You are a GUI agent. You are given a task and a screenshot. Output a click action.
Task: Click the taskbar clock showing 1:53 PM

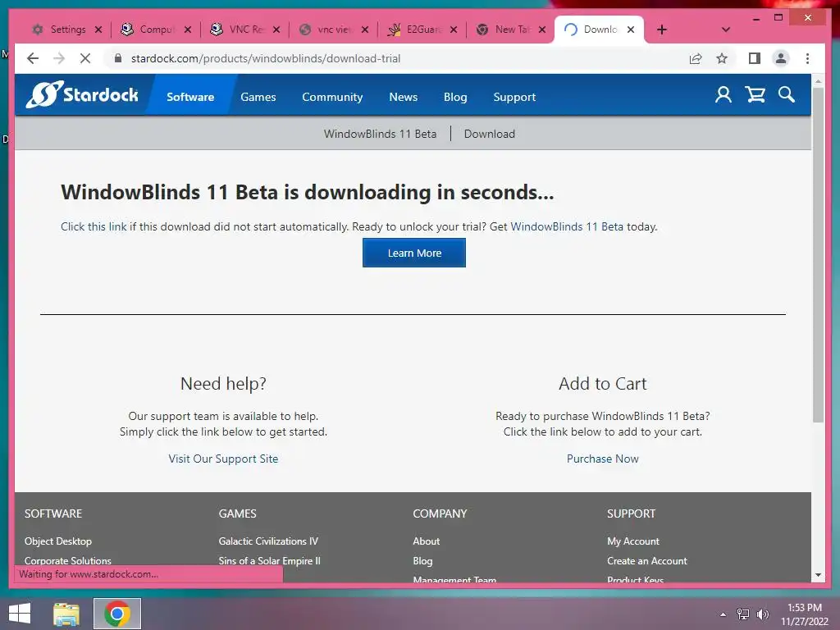pos(804,614)
